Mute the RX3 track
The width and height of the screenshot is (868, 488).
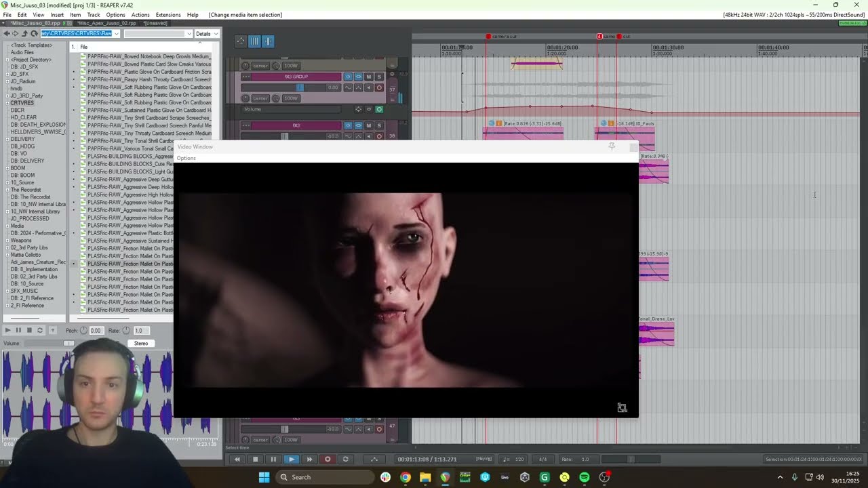point(369,125)
